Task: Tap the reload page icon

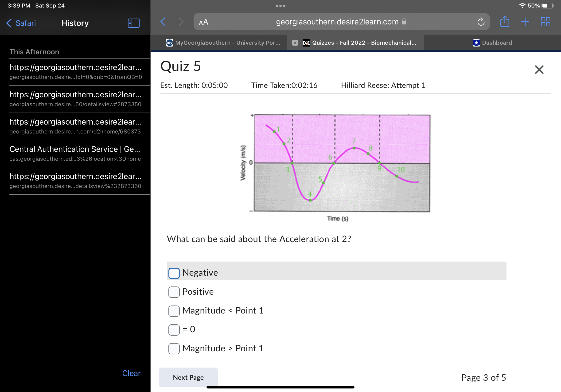Action: (481, 22)
